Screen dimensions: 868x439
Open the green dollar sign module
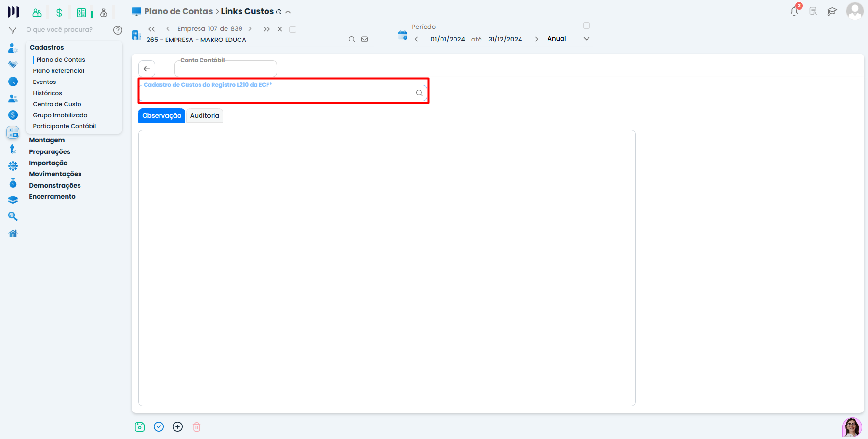coord(59,13)
